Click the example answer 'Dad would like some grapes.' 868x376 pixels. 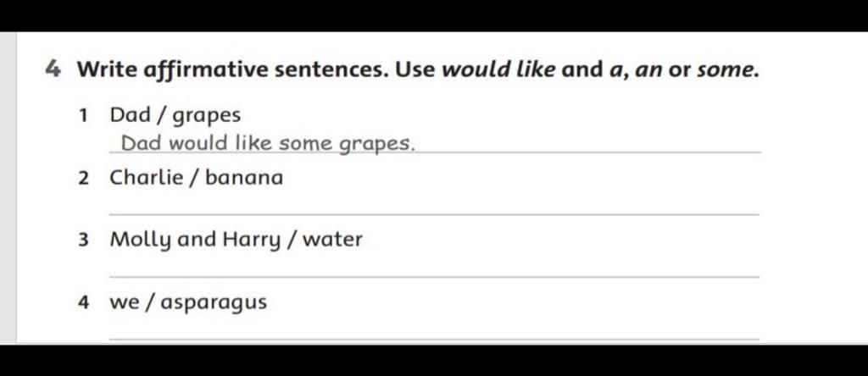point(267,144)
